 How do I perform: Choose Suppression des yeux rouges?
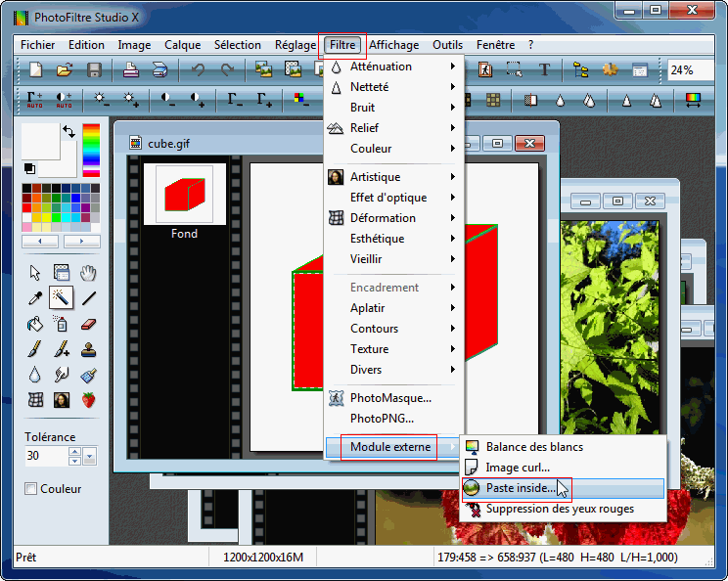(x=563, y=509)
